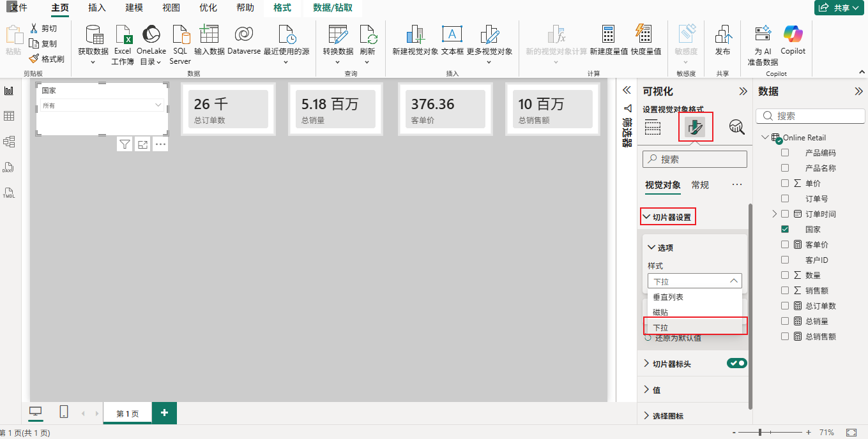
Task: Click the 新建度量值 new measure icon
Action: (x=609, y=34)
